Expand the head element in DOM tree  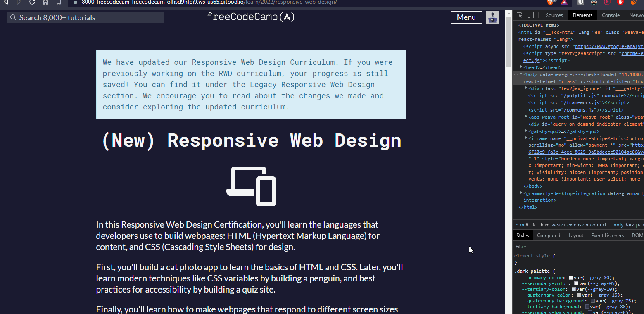[521, 67]
